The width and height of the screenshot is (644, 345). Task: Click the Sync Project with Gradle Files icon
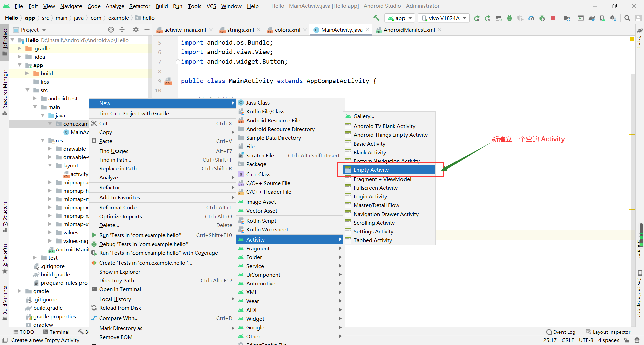click(592, 18)
